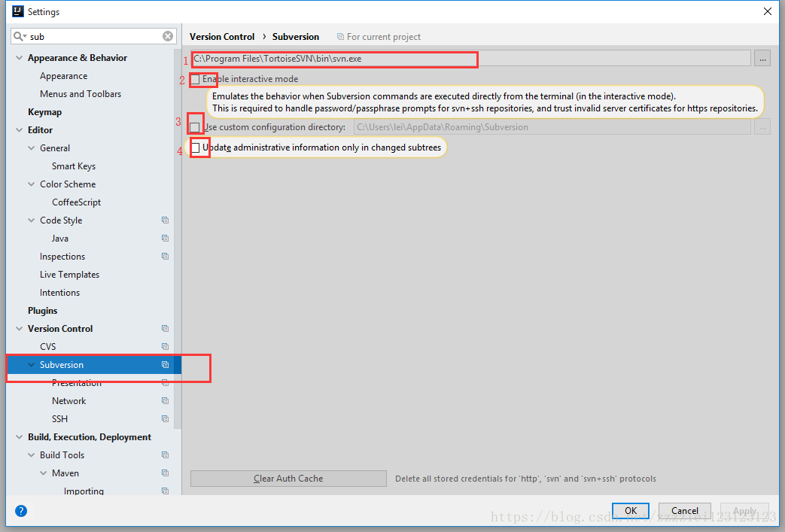Viewport: 785px width, 532px height.
Task: Browse for svn.exe with the ellipsis button
Action: (762, 59)
